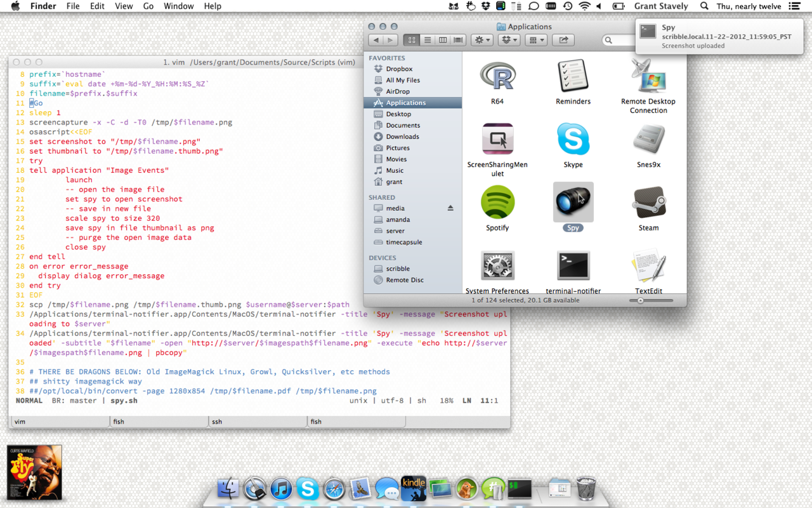
Task: Open the TextEdit application icon
Action: pyautogui.click(x=648, y=265)
